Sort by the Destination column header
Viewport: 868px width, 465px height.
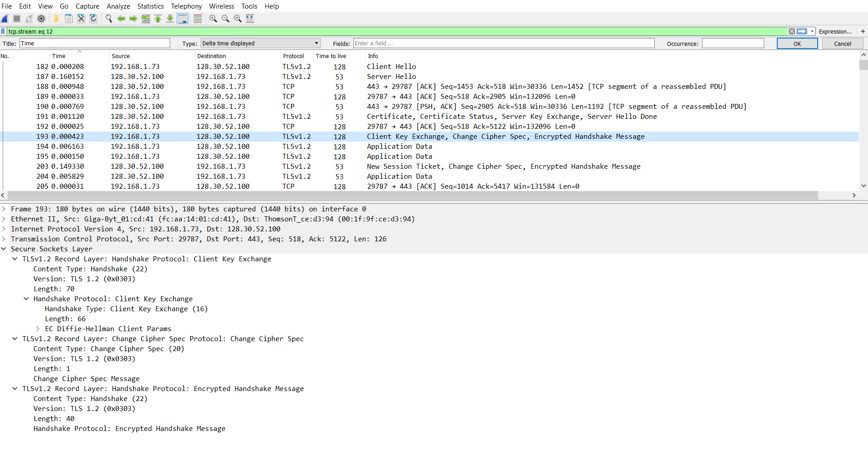point(237,56)
